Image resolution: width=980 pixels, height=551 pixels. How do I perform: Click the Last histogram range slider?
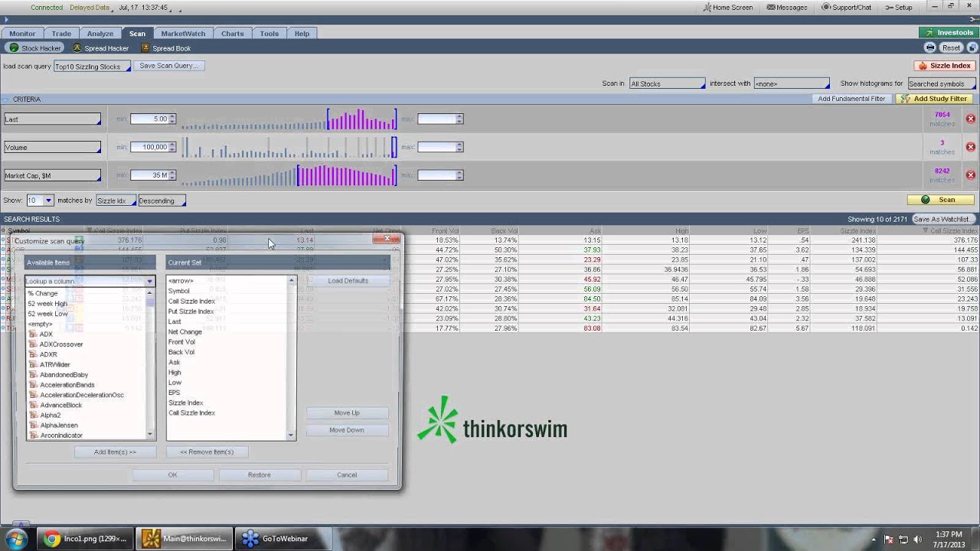coord(289,119)
